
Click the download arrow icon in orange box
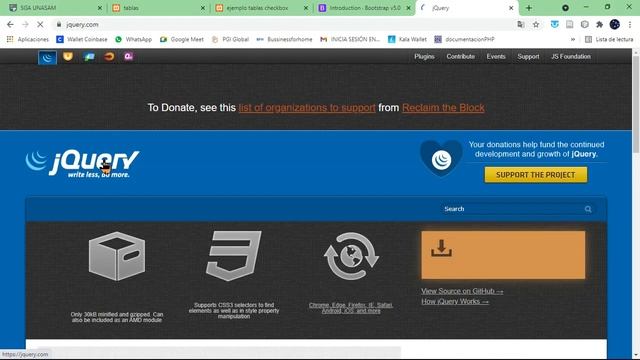441,248
